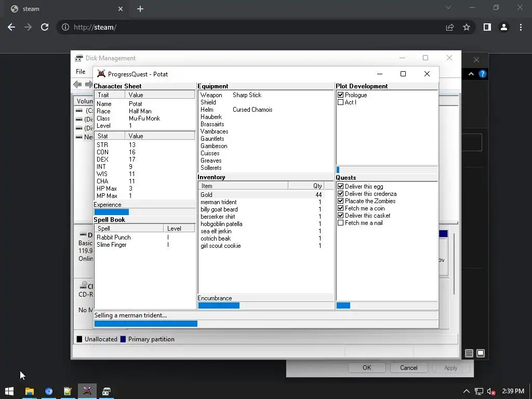Click the Helm Cursed Chamois equipment row
This screenshot has height=399, width=532.
click(x=265, y=110)
